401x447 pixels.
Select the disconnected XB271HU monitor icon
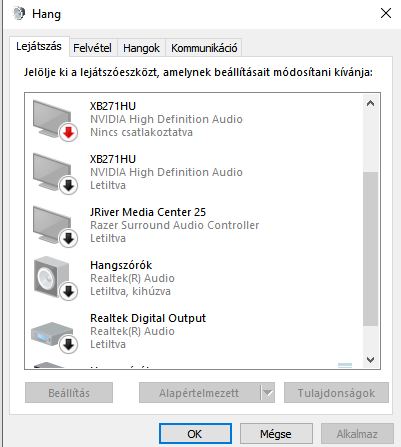coord(54,120)
